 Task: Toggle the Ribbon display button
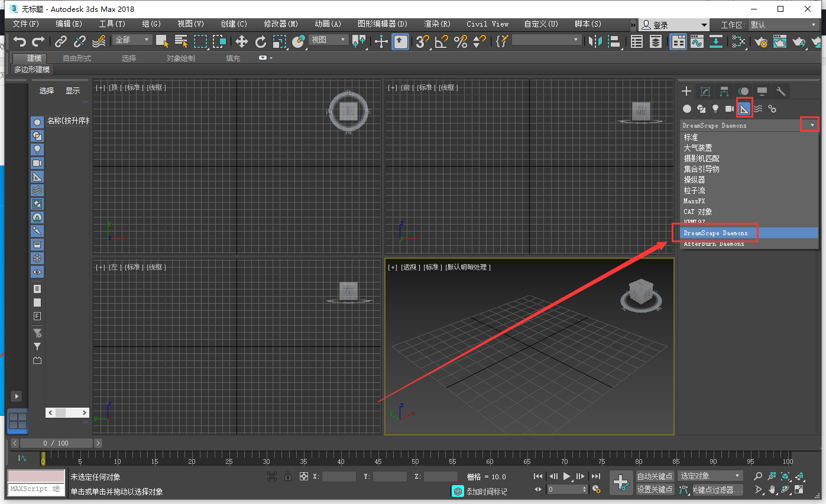coord(678,41)
